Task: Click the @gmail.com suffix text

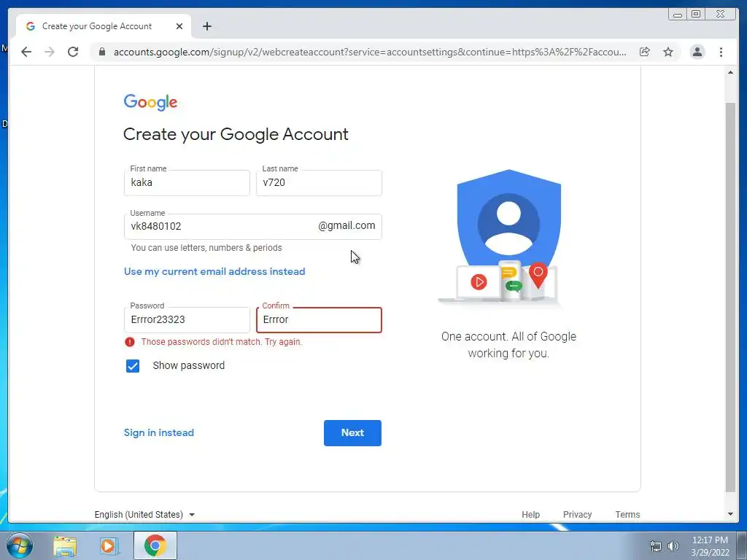Action: [x=347, y=226]
